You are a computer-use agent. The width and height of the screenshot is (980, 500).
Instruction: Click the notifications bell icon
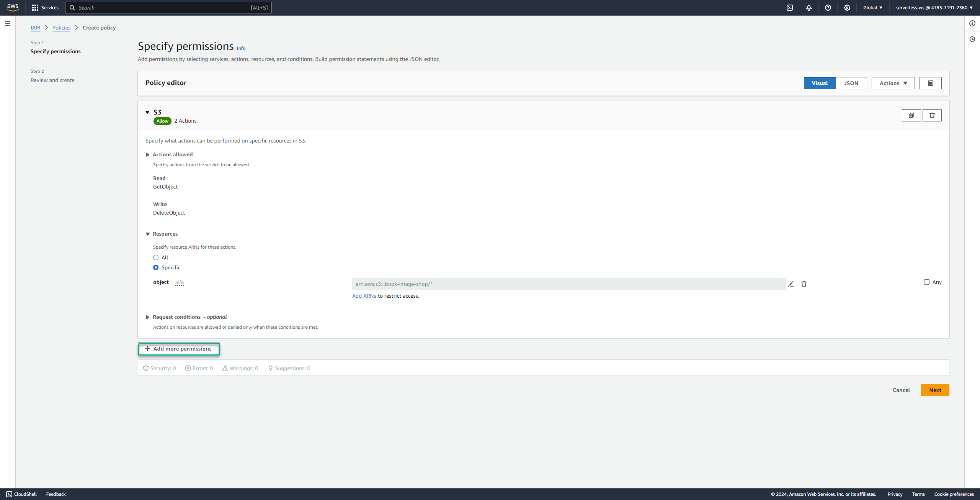808,8
